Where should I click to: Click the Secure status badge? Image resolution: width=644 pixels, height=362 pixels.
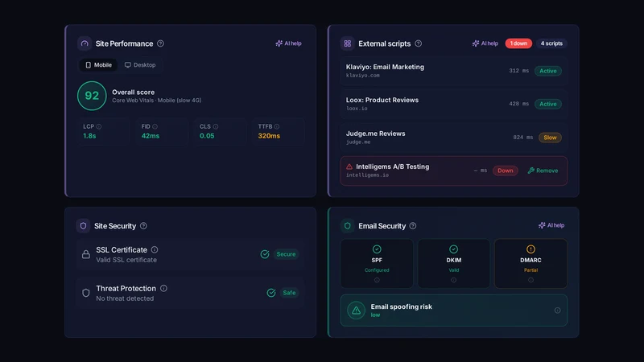pos(286,254)
